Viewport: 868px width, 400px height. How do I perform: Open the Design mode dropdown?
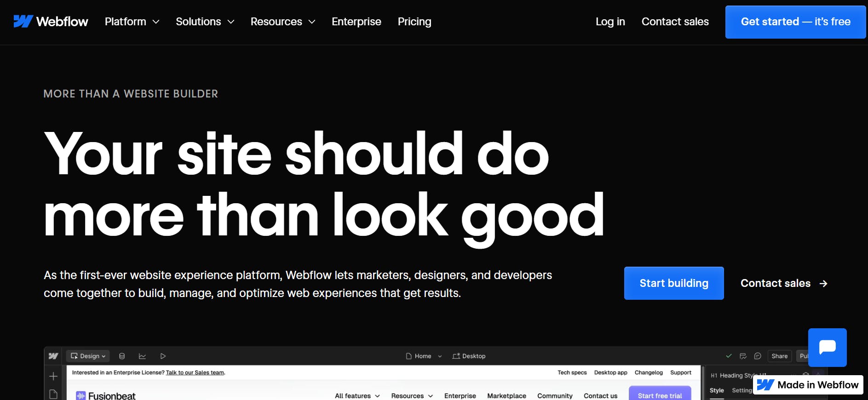pos(88,356)
